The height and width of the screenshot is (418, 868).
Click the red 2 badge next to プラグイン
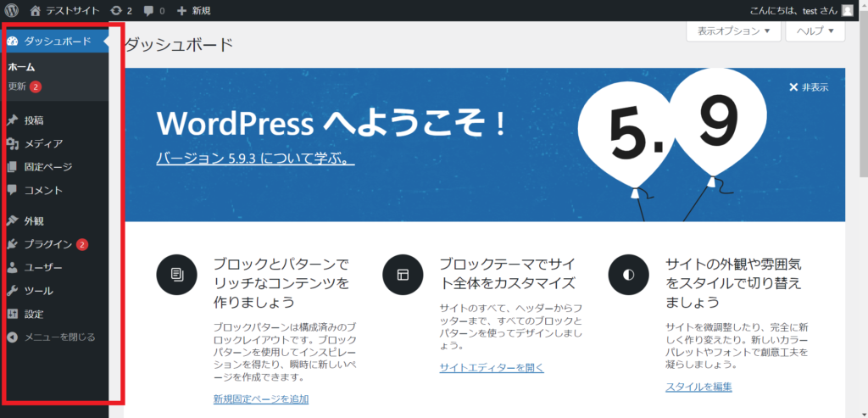[82, 244]
